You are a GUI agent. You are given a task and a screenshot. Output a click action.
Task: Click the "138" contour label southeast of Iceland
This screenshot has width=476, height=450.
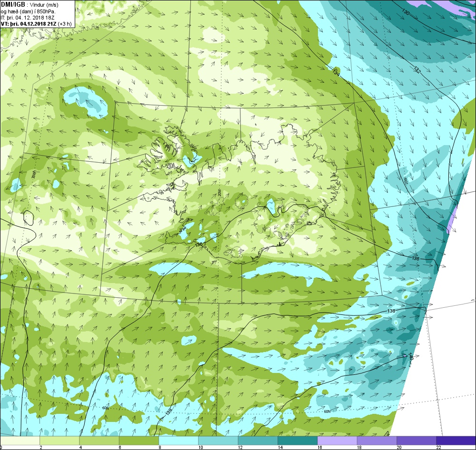tap(391, 311)
